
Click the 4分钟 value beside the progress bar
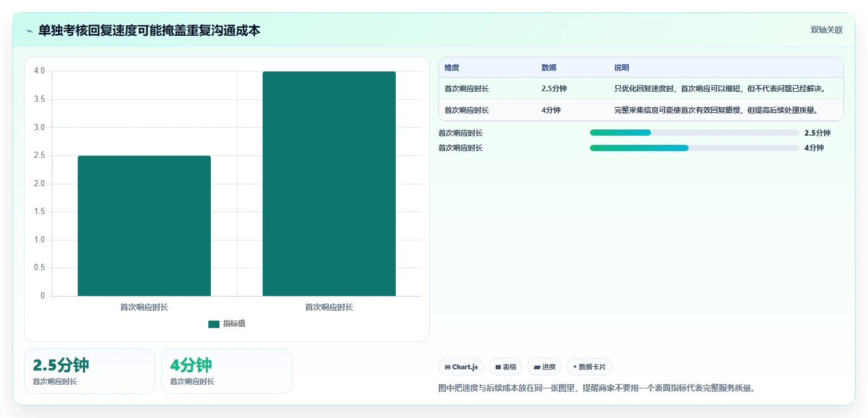(x=814, y=148)
